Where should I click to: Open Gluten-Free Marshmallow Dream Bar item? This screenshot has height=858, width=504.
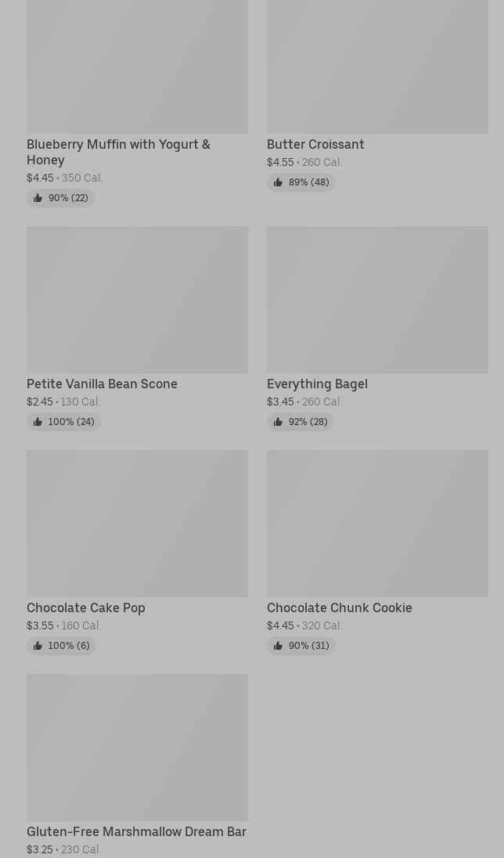click(x=136, y=831)
